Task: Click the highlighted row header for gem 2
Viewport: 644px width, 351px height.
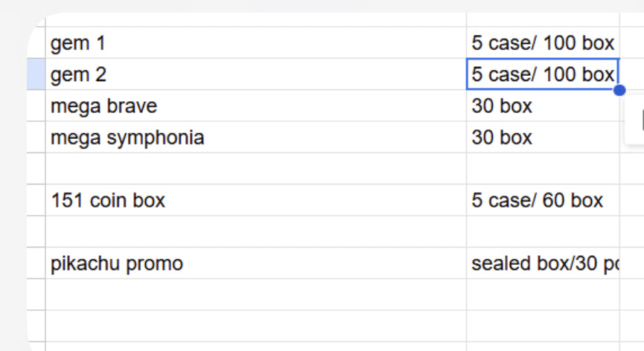Action: pos(36,74)
